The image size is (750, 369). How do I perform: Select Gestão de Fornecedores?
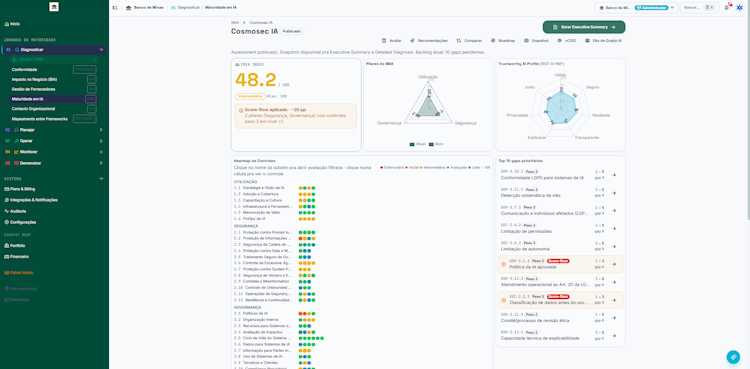coord(53,89)
